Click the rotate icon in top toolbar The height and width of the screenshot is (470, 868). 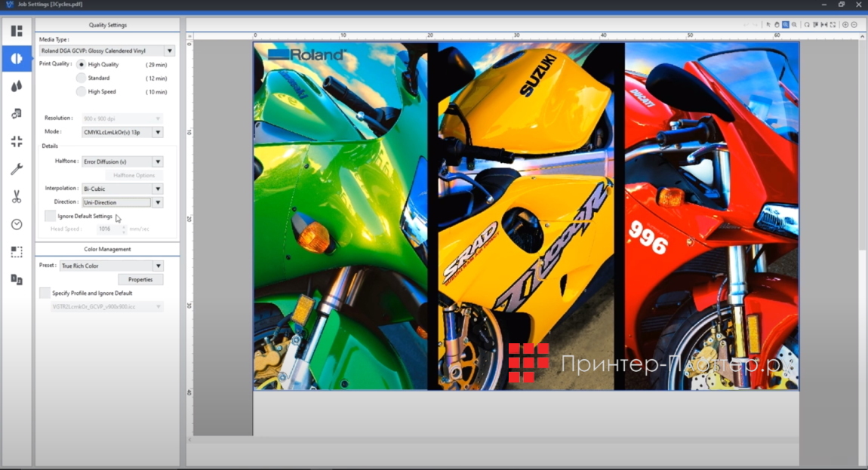[x=806, y=25]
